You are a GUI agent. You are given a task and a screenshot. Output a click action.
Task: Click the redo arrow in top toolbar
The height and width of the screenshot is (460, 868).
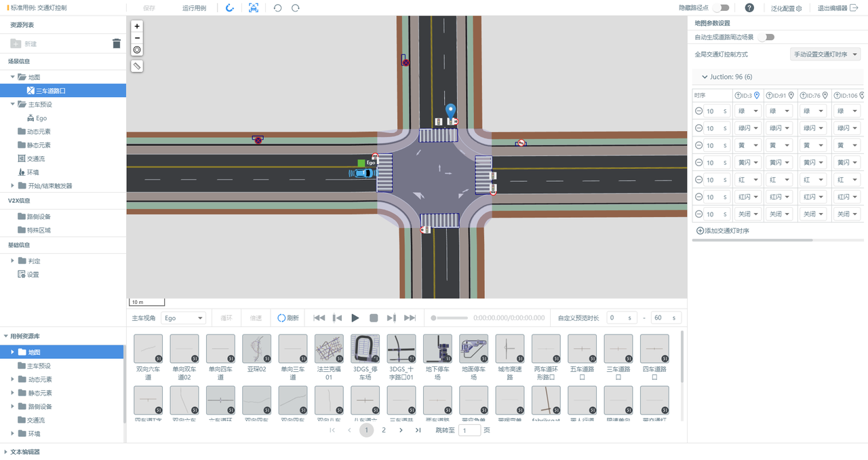pyautogui.click(x=296, y=8)
